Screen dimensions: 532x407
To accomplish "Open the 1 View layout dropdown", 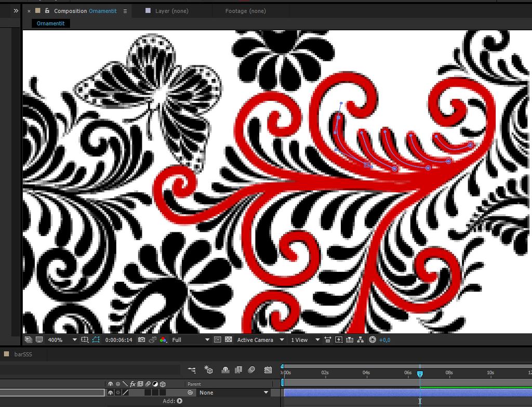I will pyautogui.click(x=305, y=340).
